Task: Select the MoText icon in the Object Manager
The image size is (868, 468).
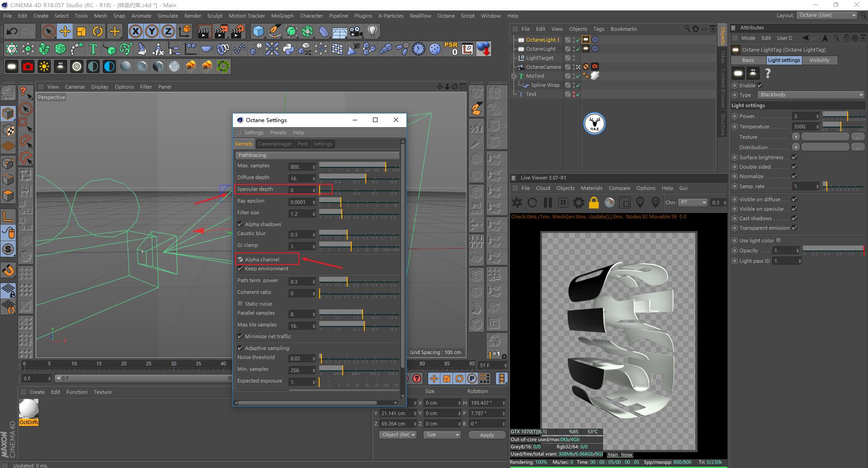Action: (521, 76)
